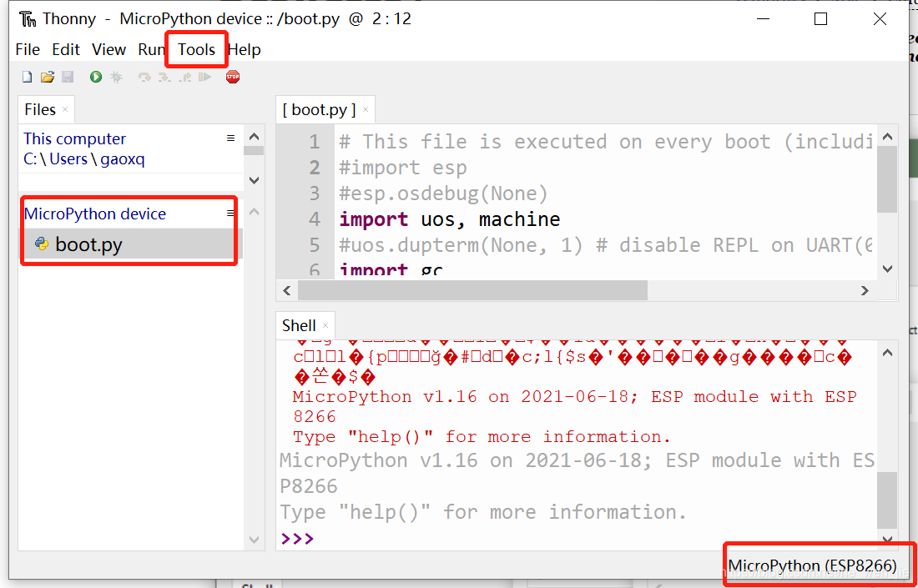Click line number 1 in the gutter
Screen dimensions: 918x588
click(x=315, y=142)
